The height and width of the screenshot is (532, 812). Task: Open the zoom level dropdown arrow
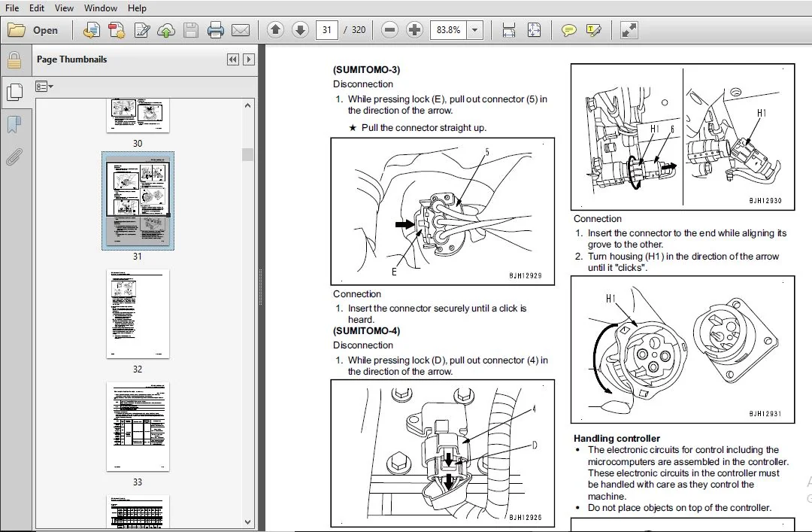click(475, 30)
